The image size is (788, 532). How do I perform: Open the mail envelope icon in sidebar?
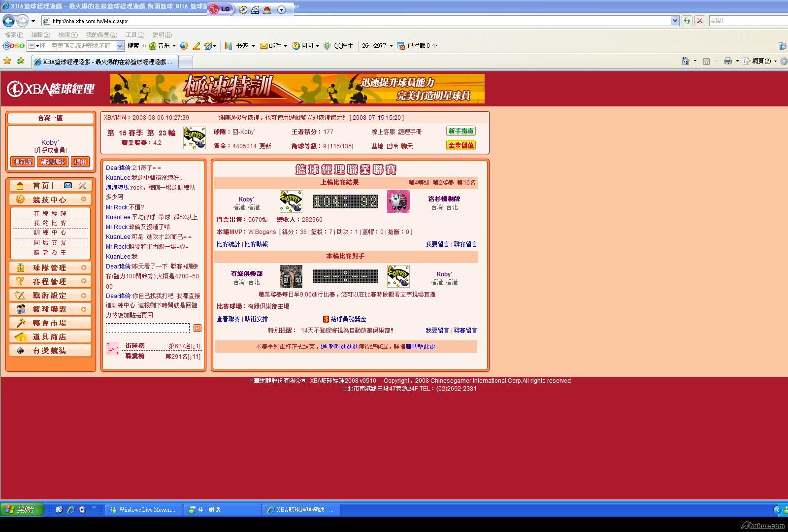point(68,186)
